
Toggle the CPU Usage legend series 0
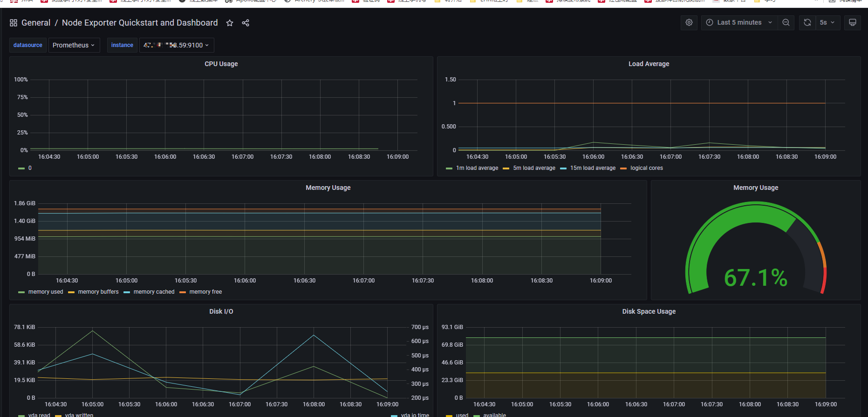[x=30, y=168]
